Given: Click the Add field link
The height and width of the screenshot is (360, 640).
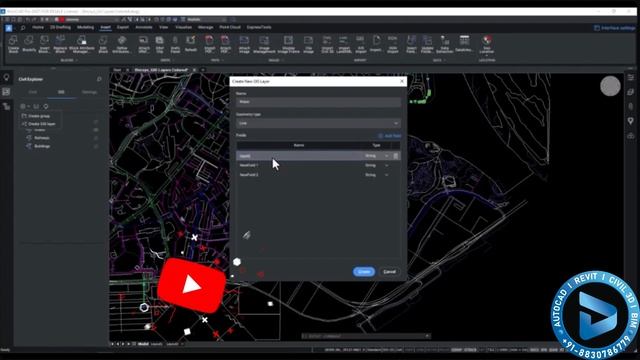Looking at the screenshot, I should (x=389, y=136).
